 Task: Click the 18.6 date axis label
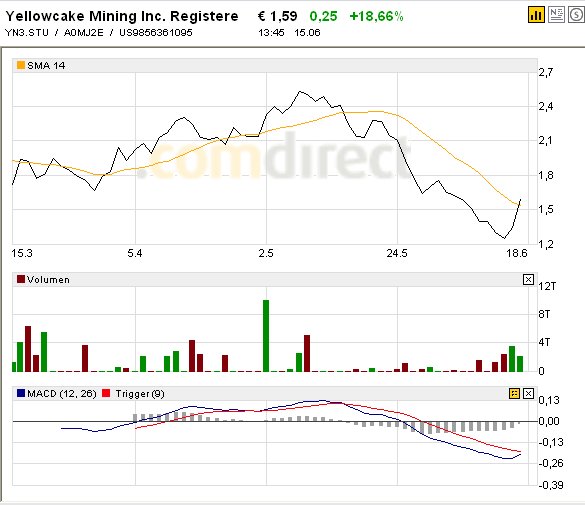(x=517, y=254)
